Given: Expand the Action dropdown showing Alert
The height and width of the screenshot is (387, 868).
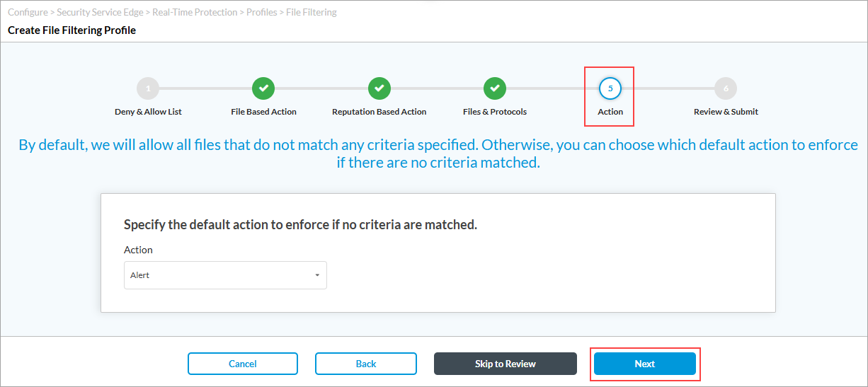Looking at the screenshot, I should pyautogui.click(x=225, y=275).
